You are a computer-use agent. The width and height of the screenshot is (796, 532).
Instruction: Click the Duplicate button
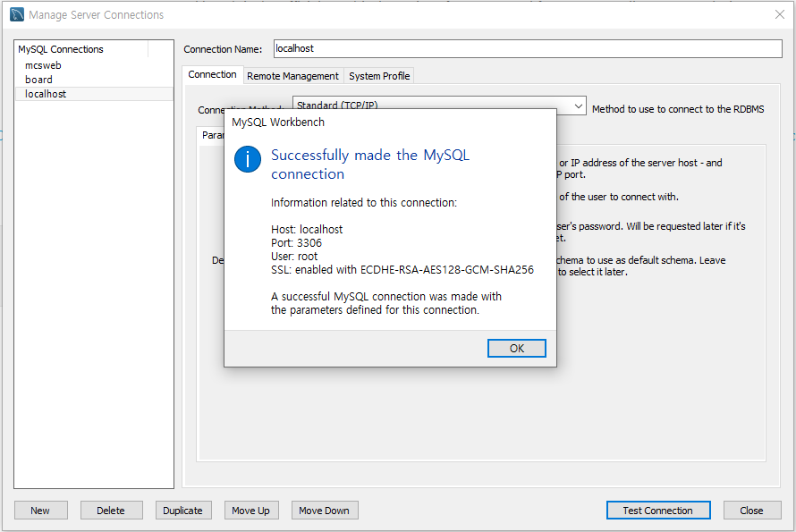point(183,511)
